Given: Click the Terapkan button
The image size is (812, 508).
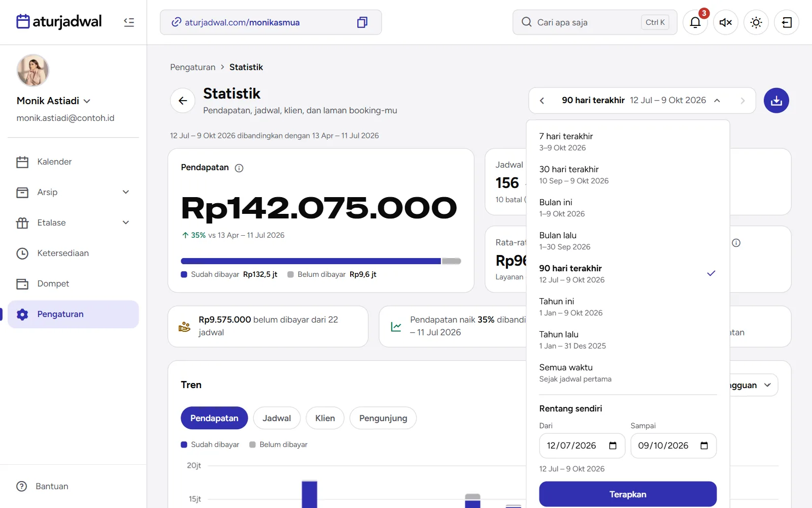Looking at the screenshot, I should (x=628, y=494).
